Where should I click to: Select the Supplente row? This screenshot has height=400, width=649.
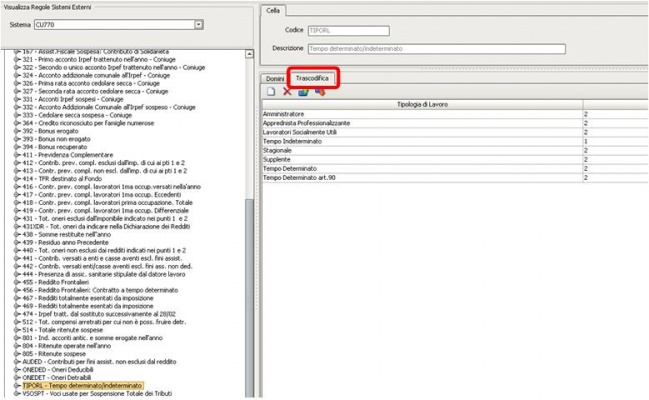(x=455, y=159)
